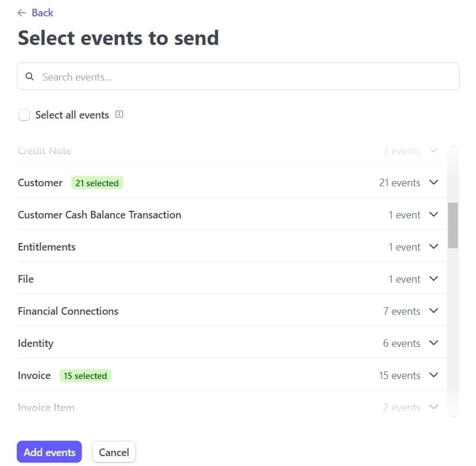
Task: Expand the Customer events chevron
Action: 433,182
